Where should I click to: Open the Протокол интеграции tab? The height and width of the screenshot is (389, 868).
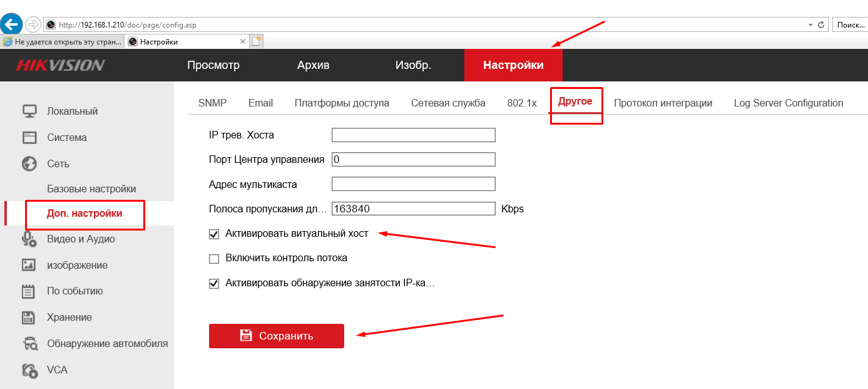[x=663, y=103]
